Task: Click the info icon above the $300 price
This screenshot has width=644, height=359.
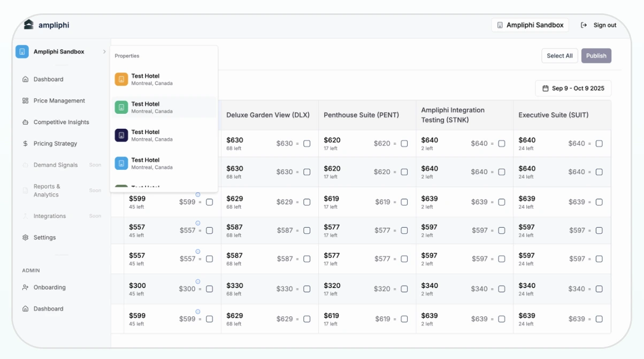Action: (198, 280)
